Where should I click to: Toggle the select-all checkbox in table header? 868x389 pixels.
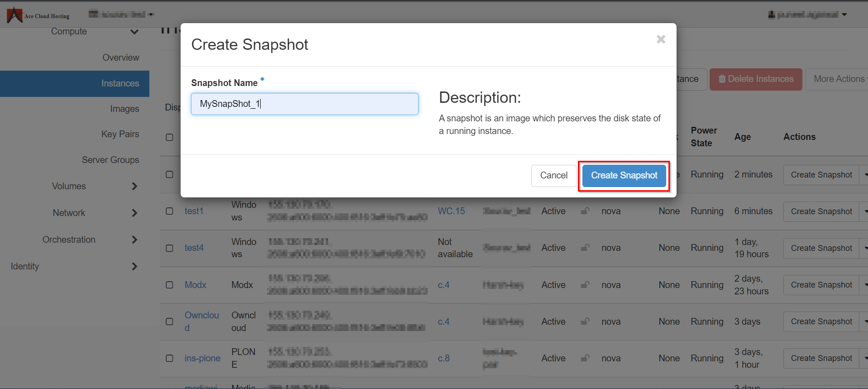coord(170,137)
